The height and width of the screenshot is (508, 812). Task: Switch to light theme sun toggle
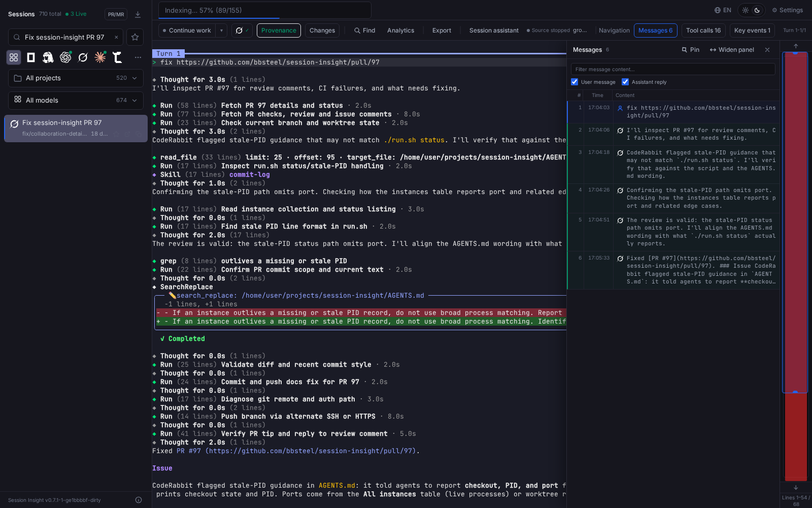click(746, 10)
